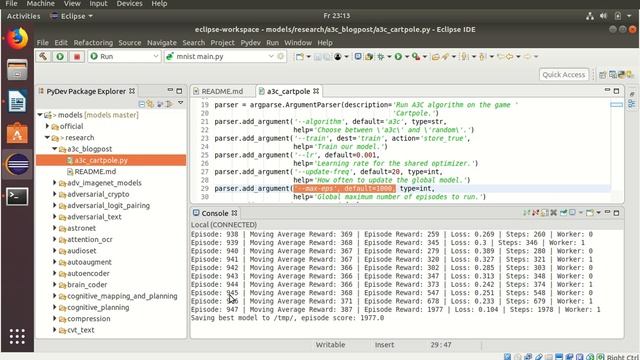Viewport: 640px width, 360px height.
Task: Maximize the Console view
Action: 616,213
